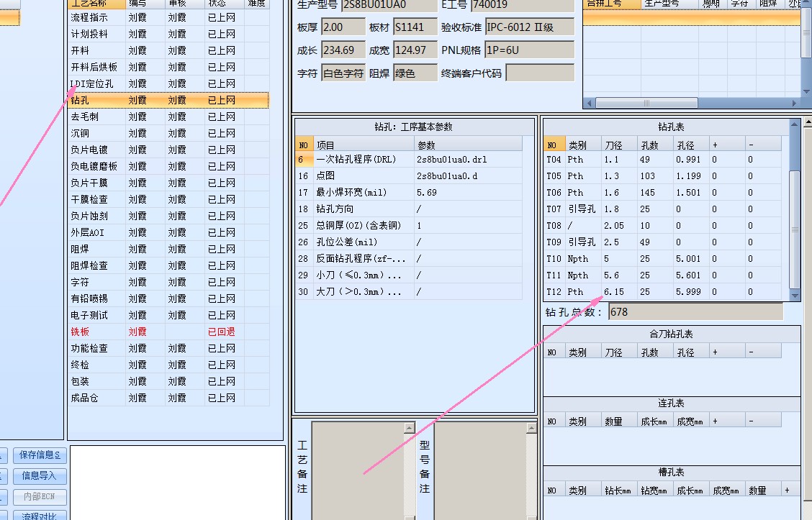The image size is (812, 520).
Task: Select drill table row T07 引导孔
Action: point(662,209)
